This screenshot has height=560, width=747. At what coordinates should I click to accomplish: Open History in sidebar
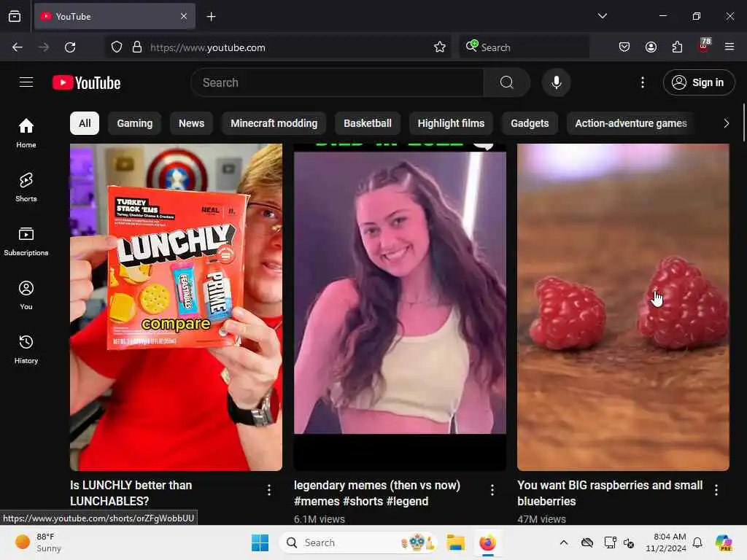(x=26, y=349)
